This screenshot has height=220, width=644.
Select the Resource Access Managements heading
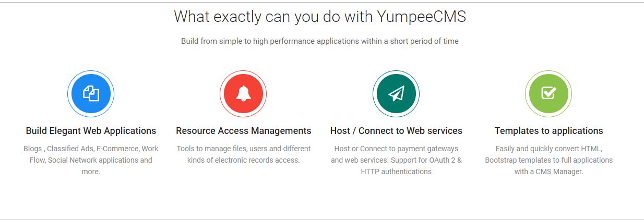tap(244, 131)
